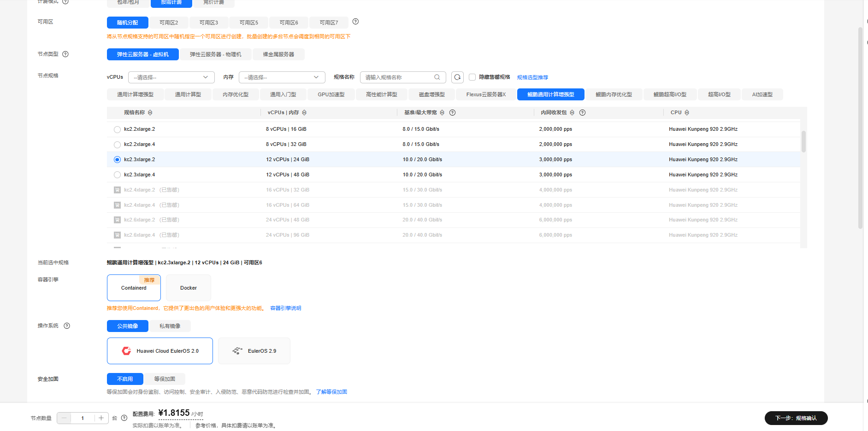
Task: Open the 内存 dropdown
Action: pos(282,77)
